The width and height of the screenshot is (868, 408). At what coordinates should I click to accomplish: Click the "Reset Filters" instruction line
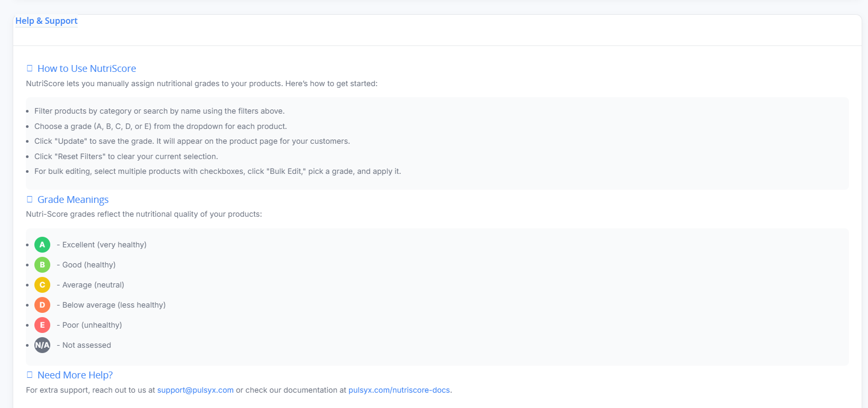click(126, 156)
